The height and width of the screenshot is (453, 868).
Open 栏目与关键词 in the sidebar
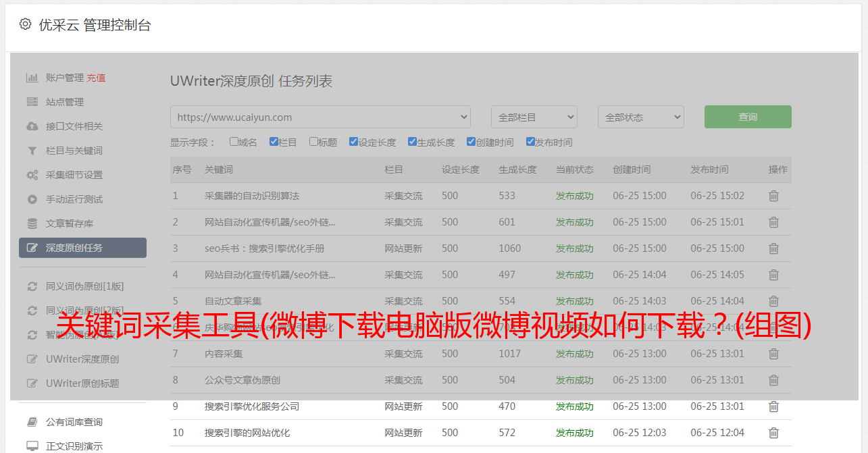[x=74, y=151]
